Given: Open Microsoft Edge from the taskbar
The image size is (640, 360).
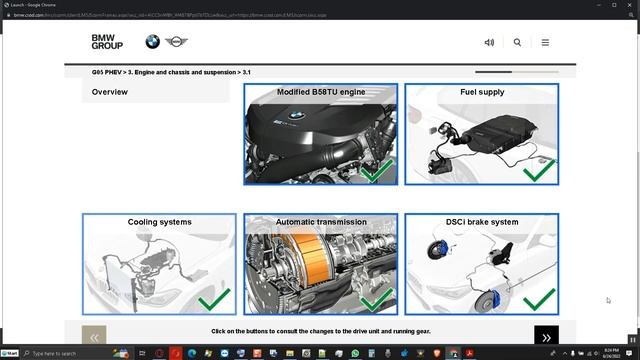Looking at the screenshot, I should (192, 353).
